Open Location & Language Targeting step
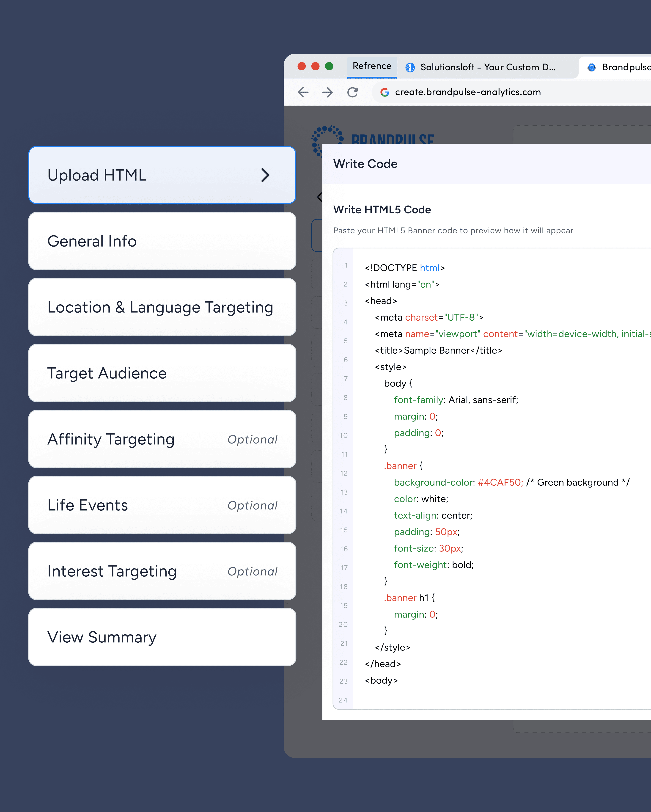651x812 pixels. coord(162,307)
